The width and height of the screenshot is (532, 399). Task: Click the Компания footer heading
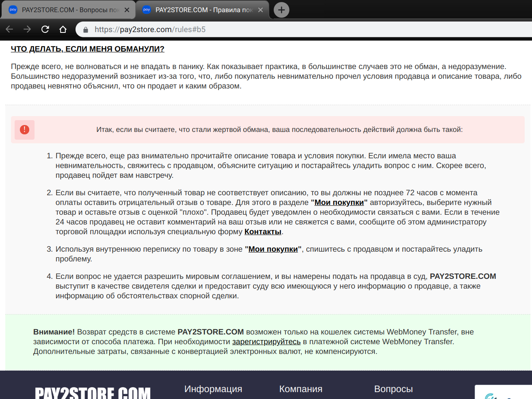301,389
